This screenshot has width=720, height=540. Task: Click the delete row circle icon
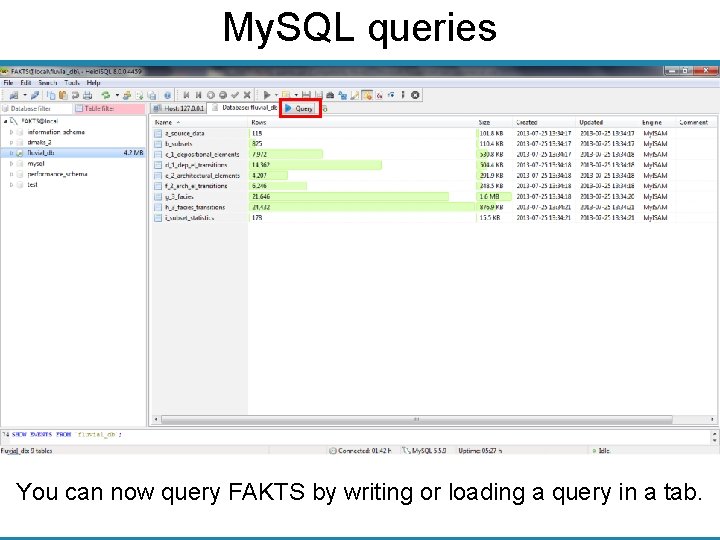click(223, 95)
